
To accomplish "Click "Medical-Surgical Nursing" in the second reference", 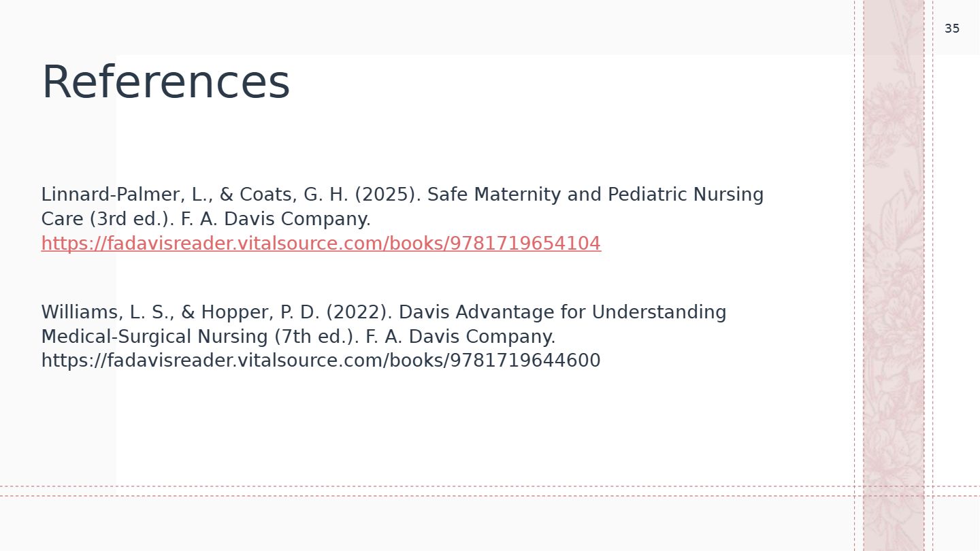I will 154,337.
